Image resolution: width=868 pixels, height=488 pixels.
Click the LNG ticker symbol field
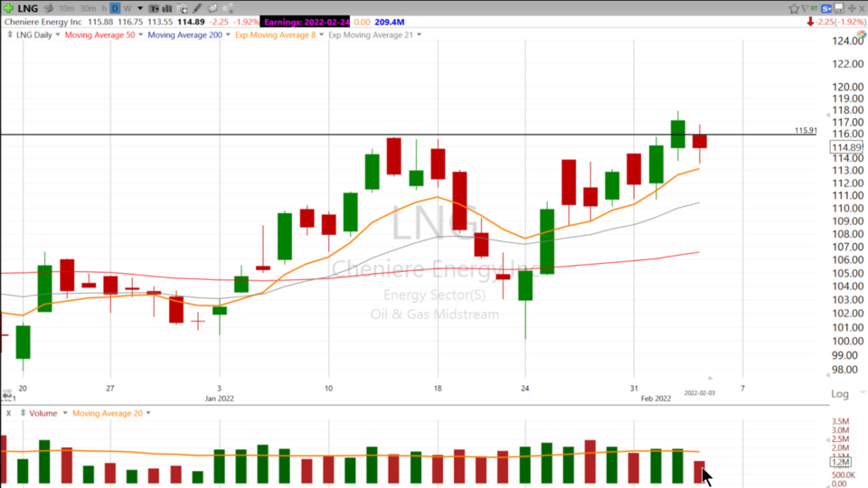pos(28,8)
